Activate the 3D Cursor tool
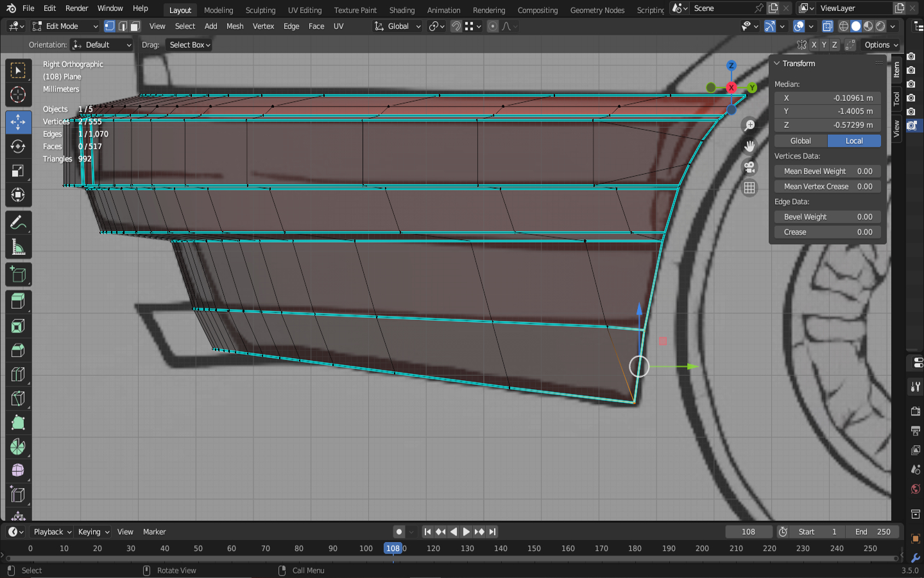 (x=18, y=95)
